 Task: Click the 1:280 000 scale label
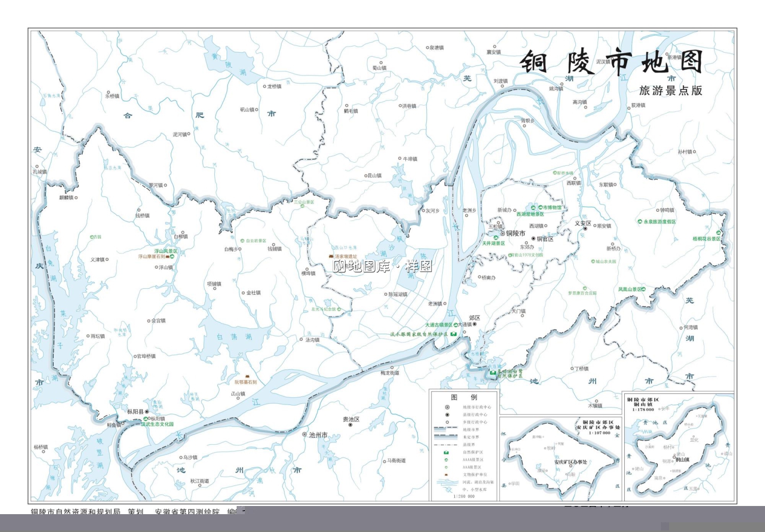(463, 496)
